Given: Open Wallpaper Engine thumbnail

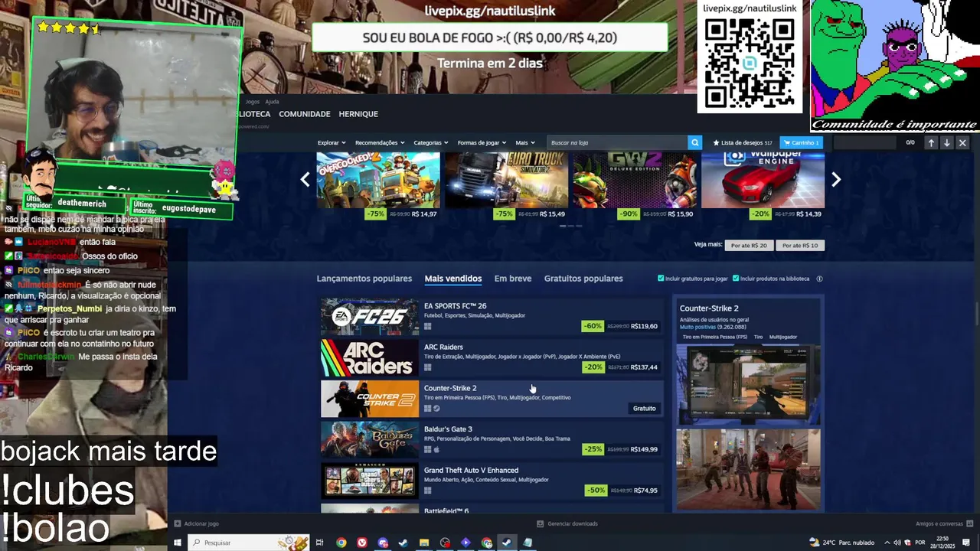Looking at the screenshot, I should 763,181.
